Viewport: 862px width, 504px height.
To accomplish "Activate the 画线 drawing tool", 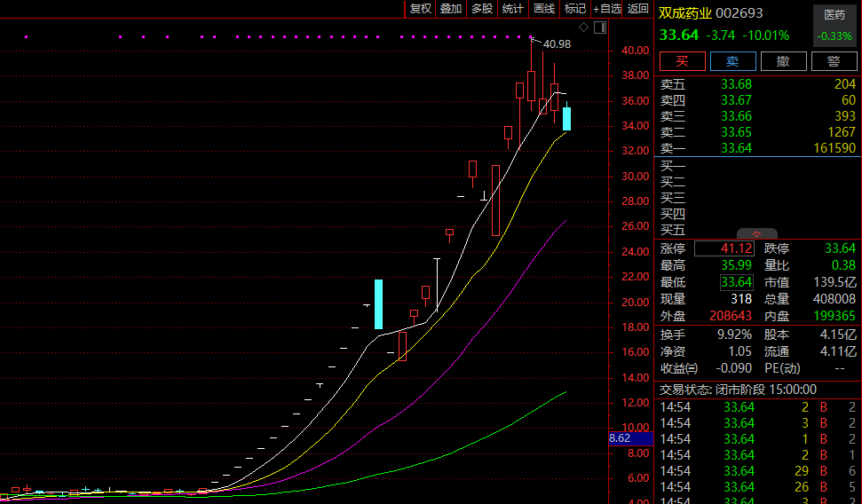I will tap(544, 9).
